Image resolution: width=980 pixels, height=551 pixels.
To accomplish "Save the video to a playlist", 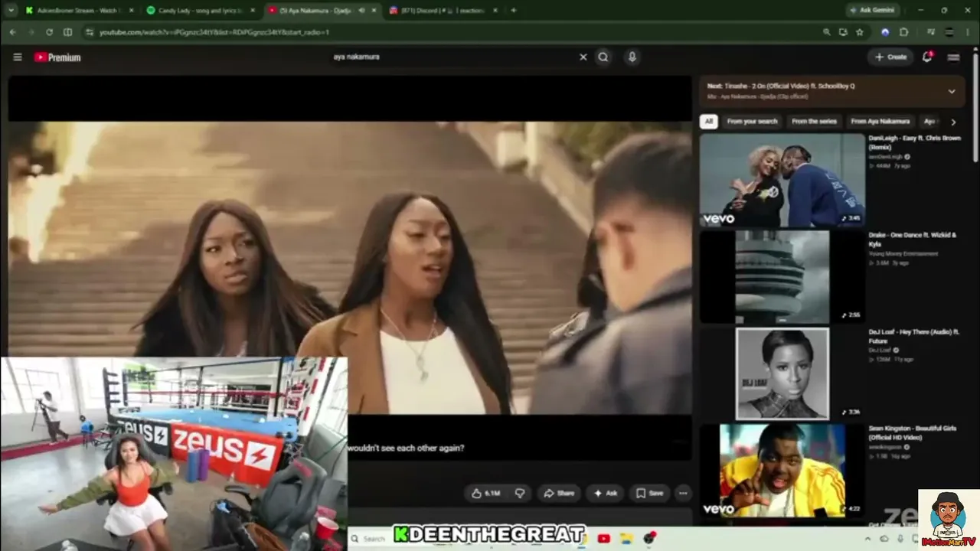I will pyautogui.click(x=649, y=493).
